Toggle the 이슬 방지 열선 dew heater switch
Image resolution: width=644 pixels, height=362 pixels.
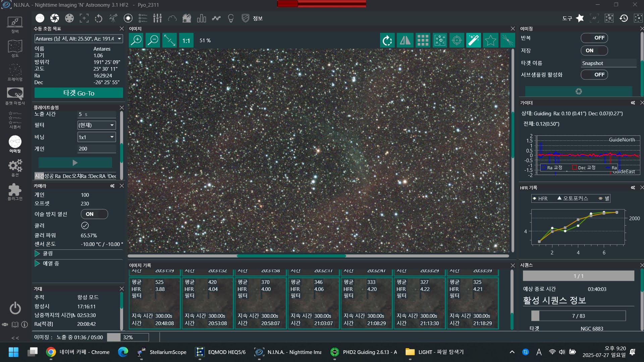click(94, 214)
